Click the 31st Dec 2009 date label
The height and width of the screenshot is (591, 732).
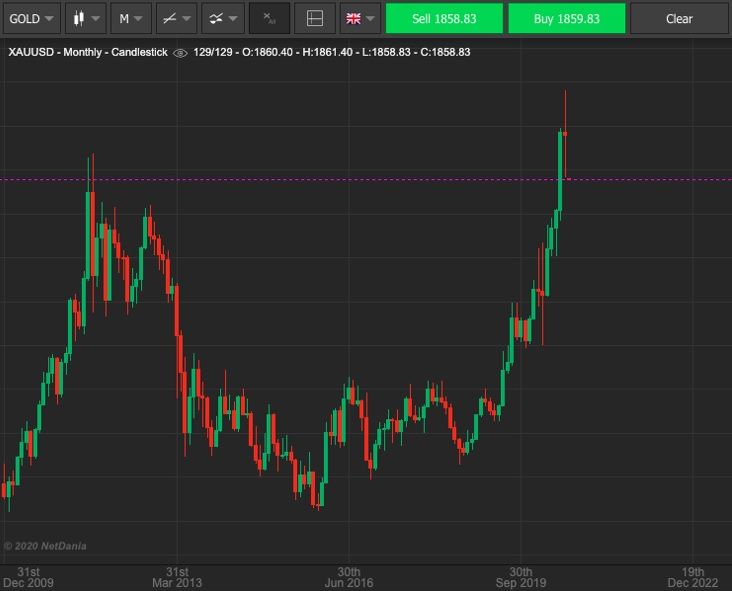(x=29, y=577)
